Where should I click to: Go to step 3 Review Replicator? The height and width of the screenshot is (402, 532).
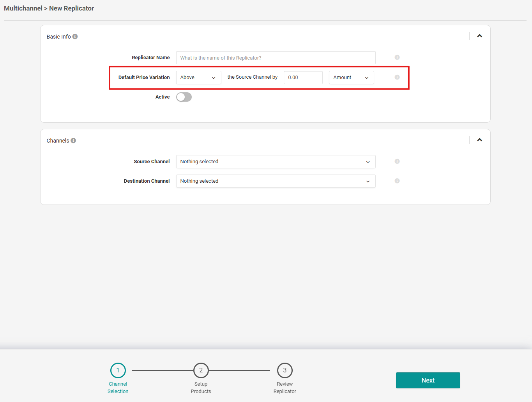pyautogui.click(x=285, y=378)
